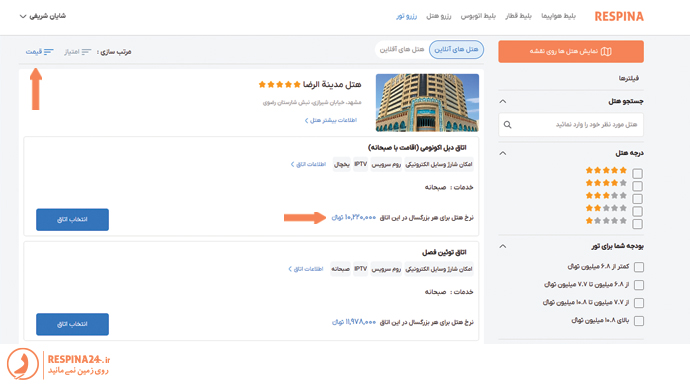Check the three-star hotel filter
This screenshot has width=690, height=385.
coord(637,199)
